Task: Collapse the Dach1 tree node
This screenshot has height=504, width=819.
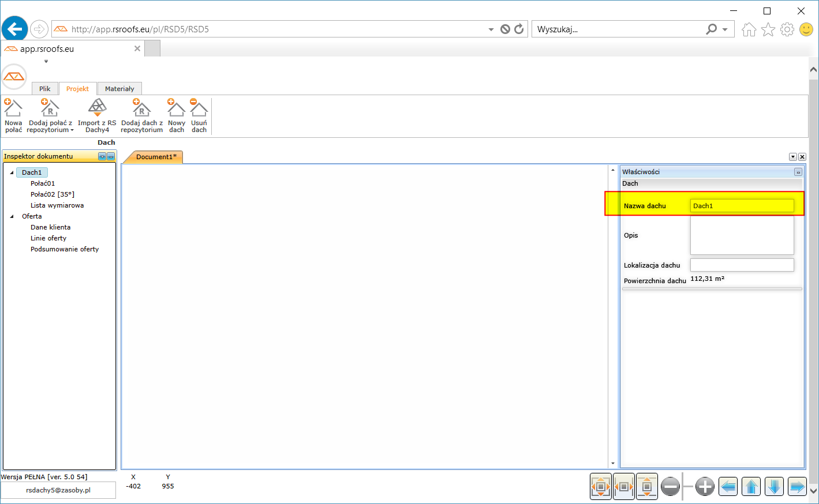Action: 12,172
